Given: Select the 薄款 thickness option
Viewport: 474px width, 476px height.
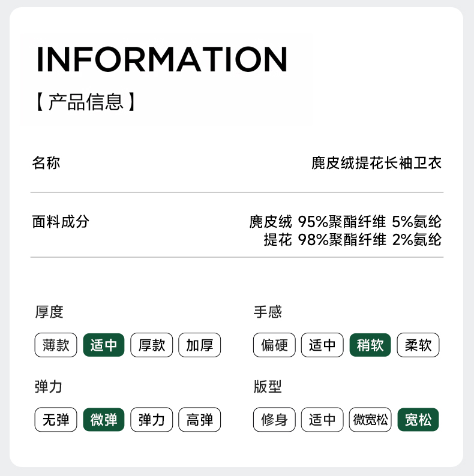Looking at the screenshot, I should 56,345.
